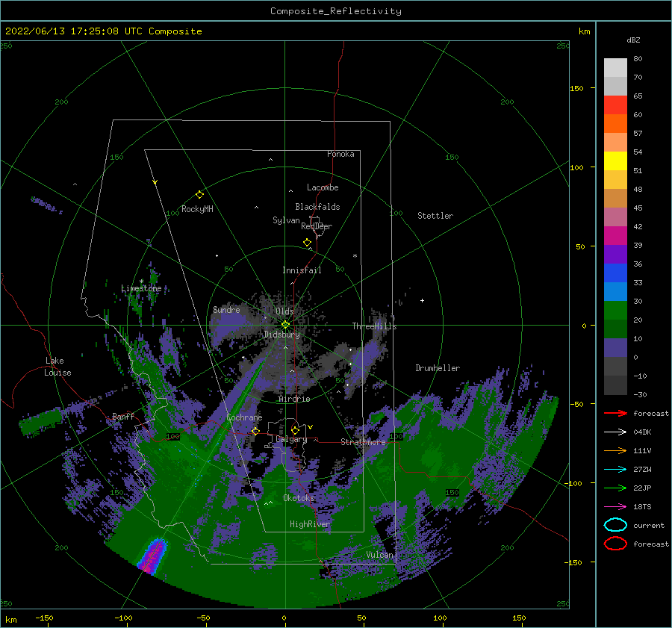Viewport: 672px width, 628px height.
Task: Click the Innisfail city label
Action: (302, 270)
